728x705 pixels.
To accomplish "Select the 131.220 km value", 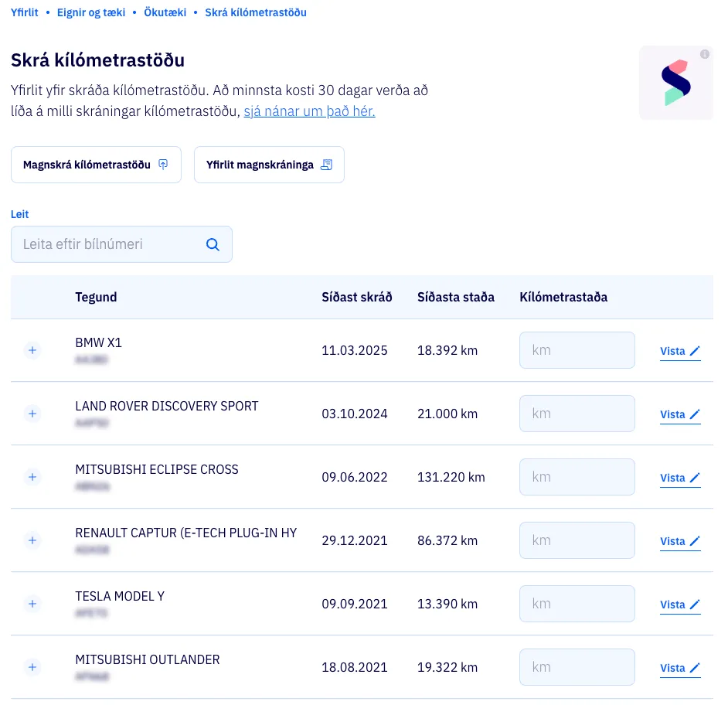I will tap(451, 477).
